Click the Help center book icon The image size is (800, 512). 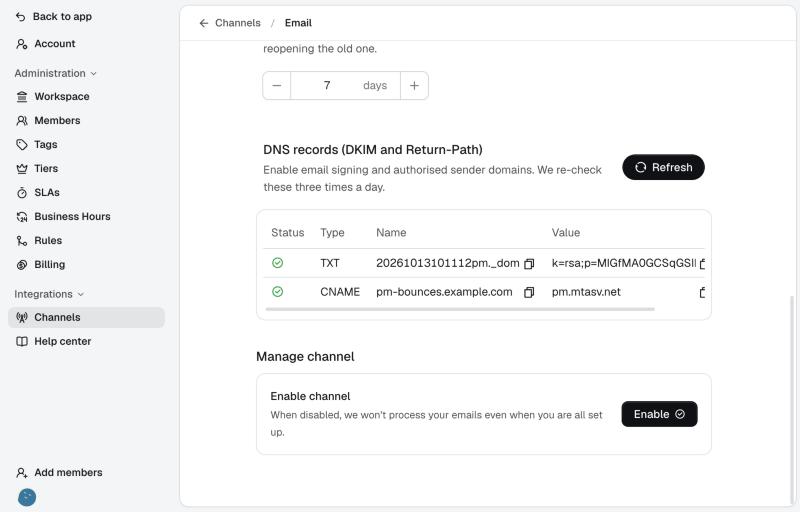click(x=22, y=341)
